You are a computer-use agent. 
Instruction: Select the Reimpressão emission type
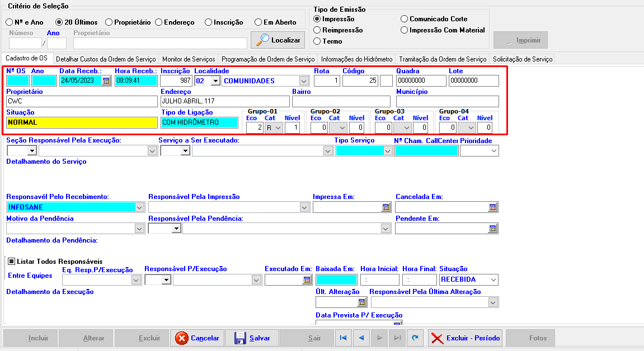317,30
